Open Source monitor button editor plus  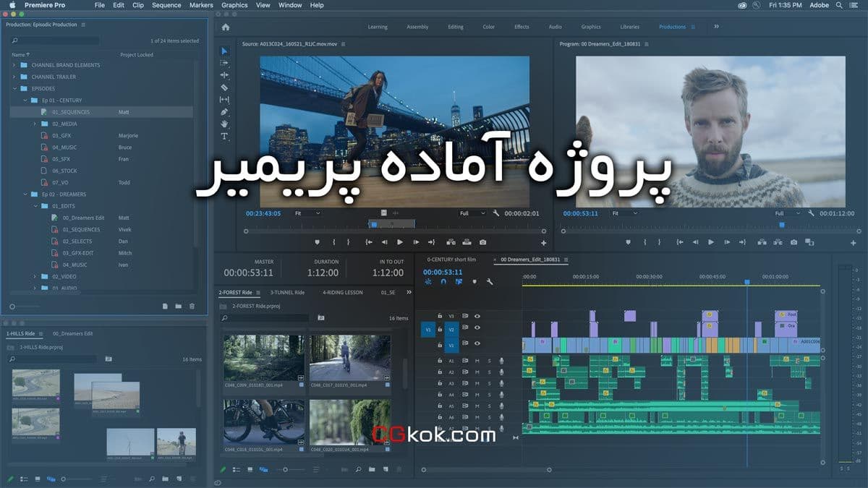tap(543, 243)
